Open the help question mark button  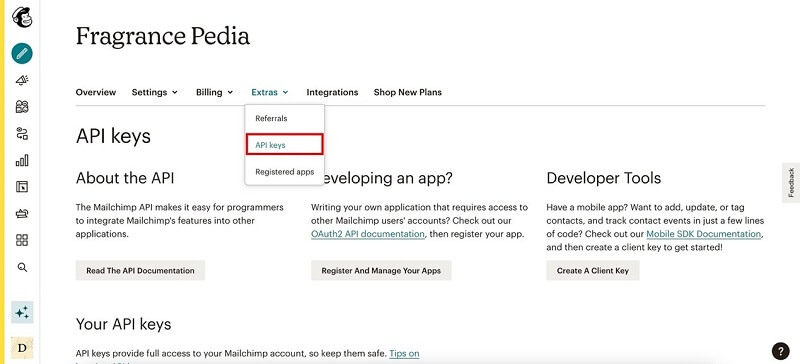(780, 351)
